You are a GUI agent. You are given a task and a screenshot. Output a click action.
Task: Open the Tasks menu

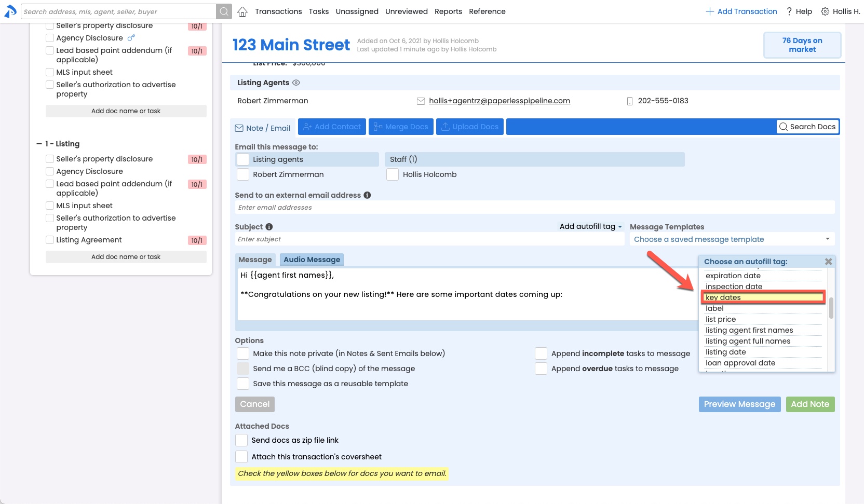click(x=319, y=11)
